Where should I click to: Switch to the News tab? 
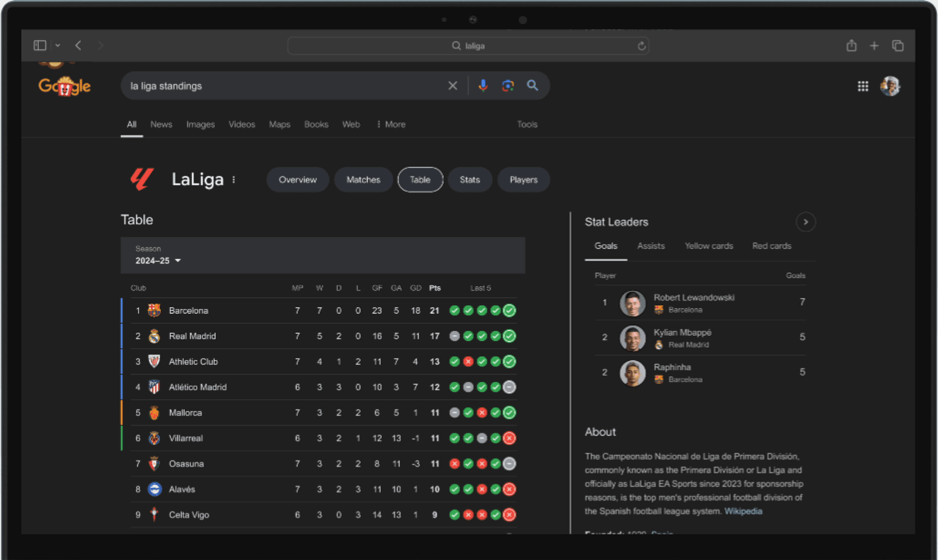tap(161, 125)
